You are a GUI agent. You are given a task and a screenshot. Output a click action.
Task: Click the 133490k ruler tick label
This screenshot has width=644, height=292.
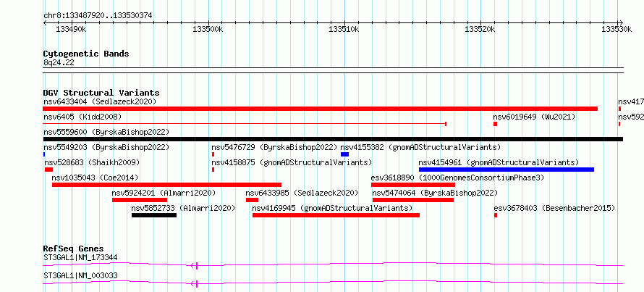[x=71, y=29]
